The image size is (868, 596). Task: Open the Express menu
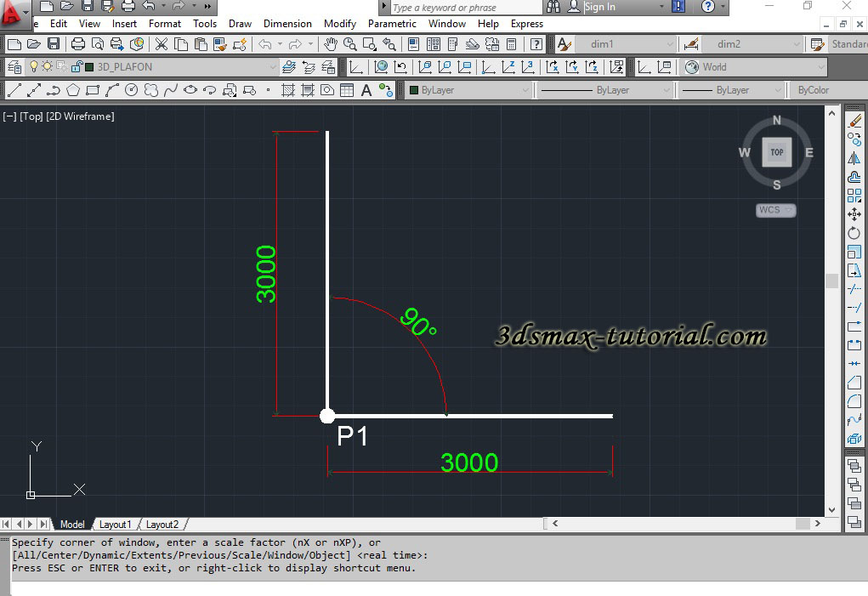(526, 24)
